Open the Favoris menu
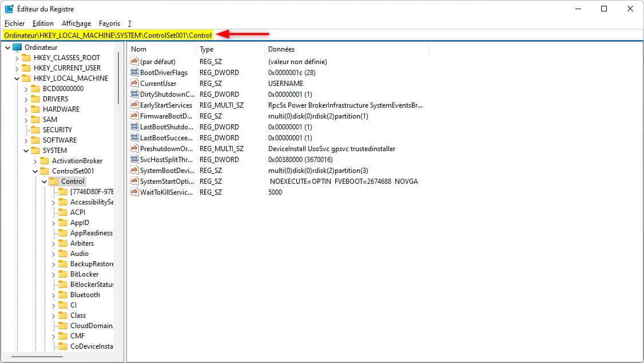The image size is (644, 363). click(109, 23)
